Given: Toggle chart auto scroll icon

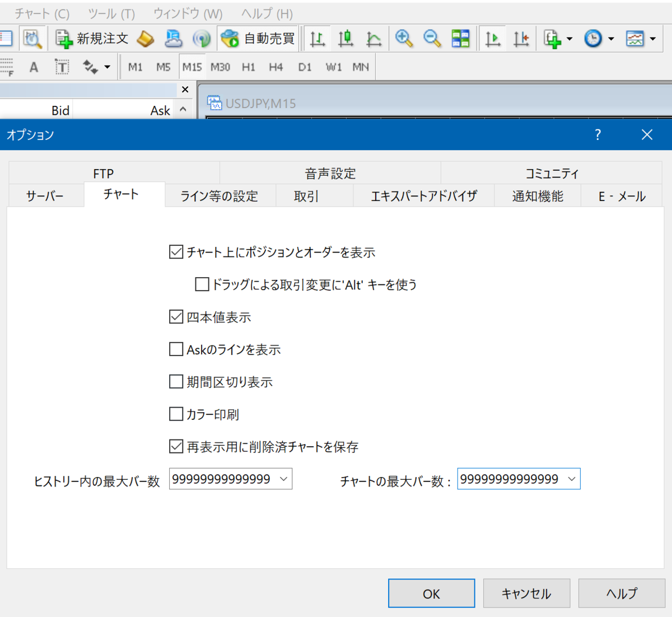Looking at the screenshot, I should tap(493, 39).
